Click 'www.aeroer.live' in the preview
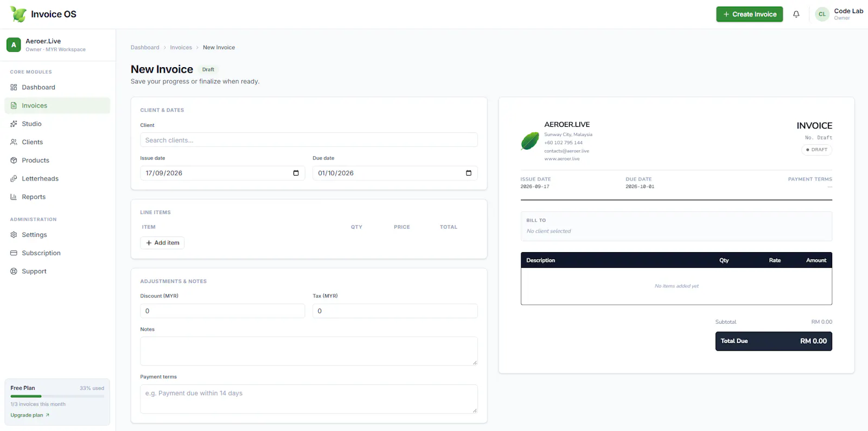The height and width of the screenshot is (431, 868). coord(562,159)
